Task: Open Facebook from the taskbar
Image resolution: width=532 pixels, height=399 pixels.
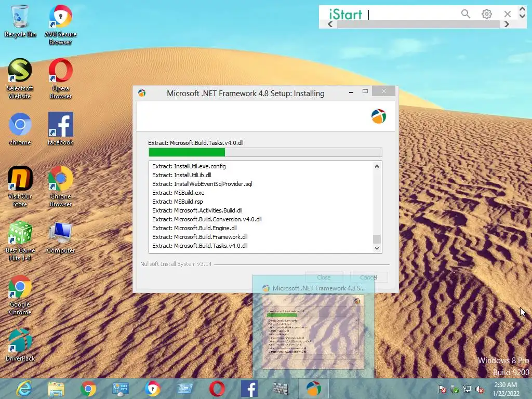Action: click(249, 389)
